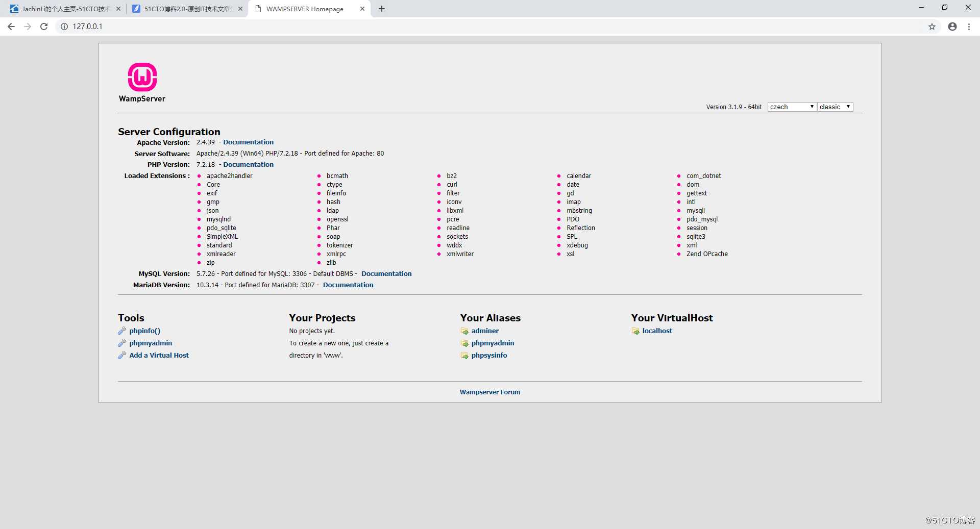Close the 51CTO博客2.0 tab
The width and height of the screenshot is (980, 529).
point(240,9)
